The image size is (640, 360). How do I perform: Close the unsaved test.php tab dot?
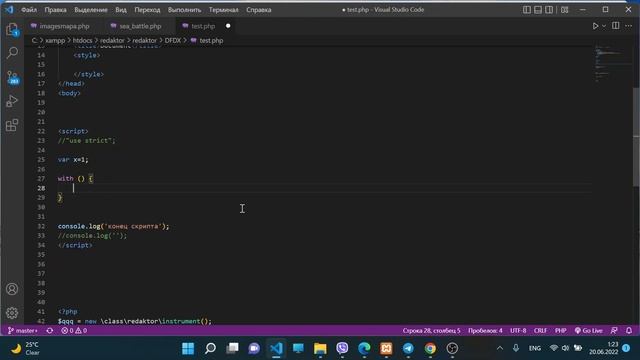click(x=228, y=26)
